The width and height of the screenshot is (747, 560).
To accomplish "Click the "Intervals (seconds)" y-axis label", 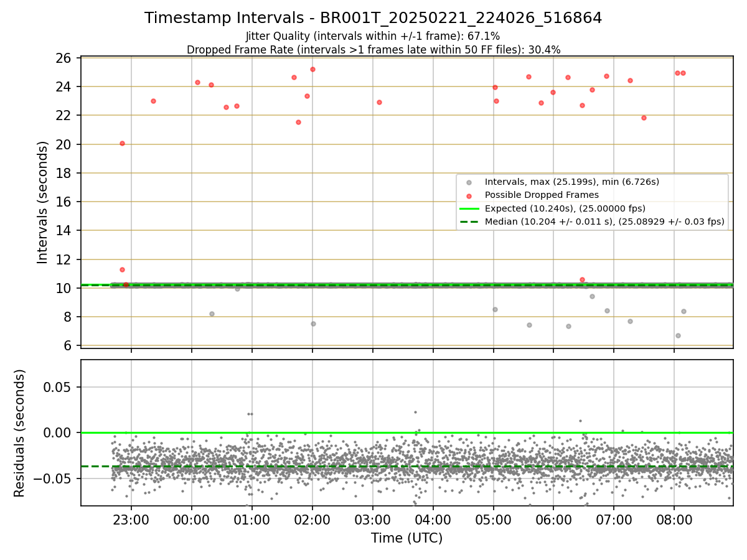I will tap(42, 202).
